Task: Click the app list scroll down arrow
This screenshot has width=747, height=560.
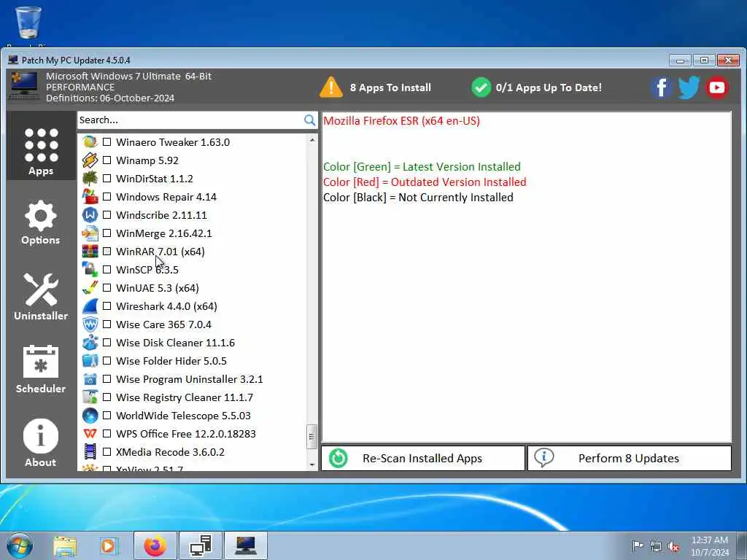Action: tap(312, 464)
